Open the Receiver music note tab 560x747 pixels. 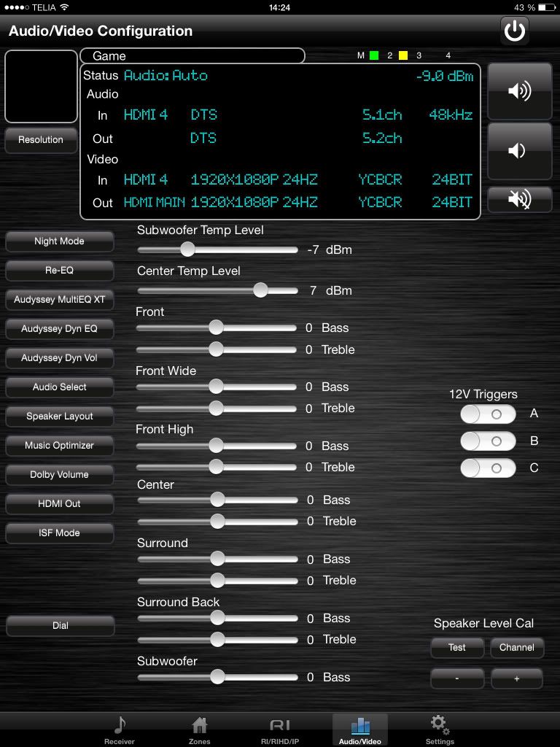click(120, 729)
